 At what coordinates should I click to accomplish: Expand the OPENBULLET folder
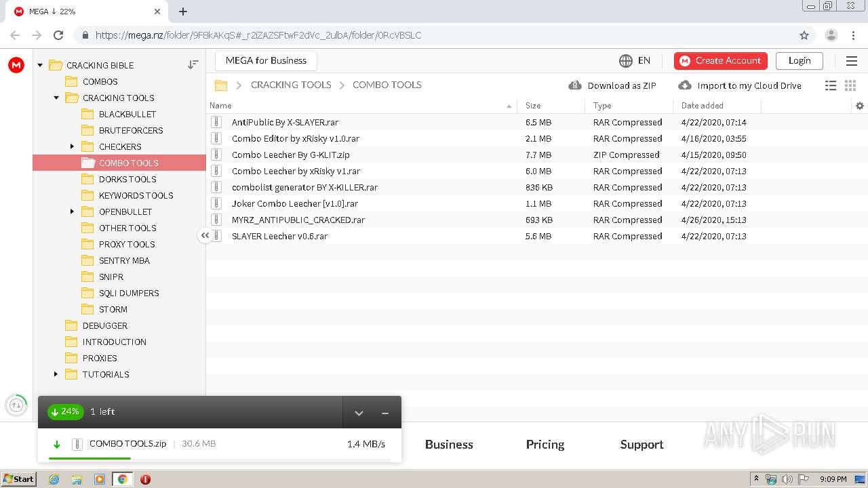73,211
